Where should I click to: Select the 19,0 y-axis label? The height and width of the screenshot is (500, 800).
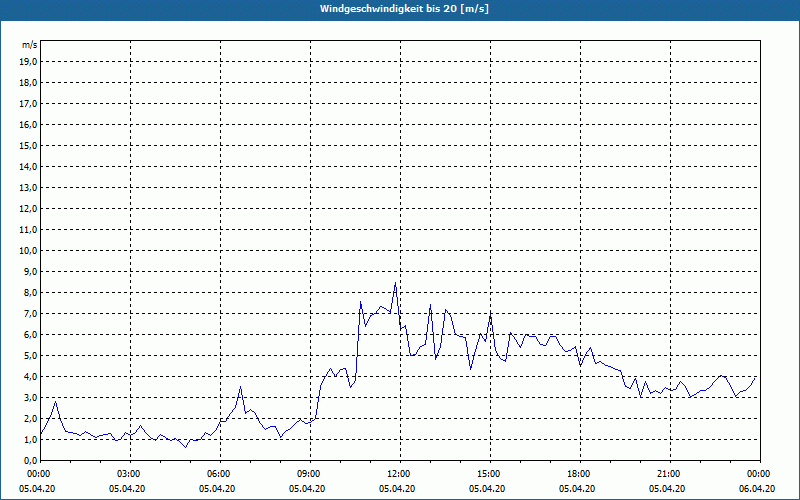pyautogui.click(x=29, y=61)
